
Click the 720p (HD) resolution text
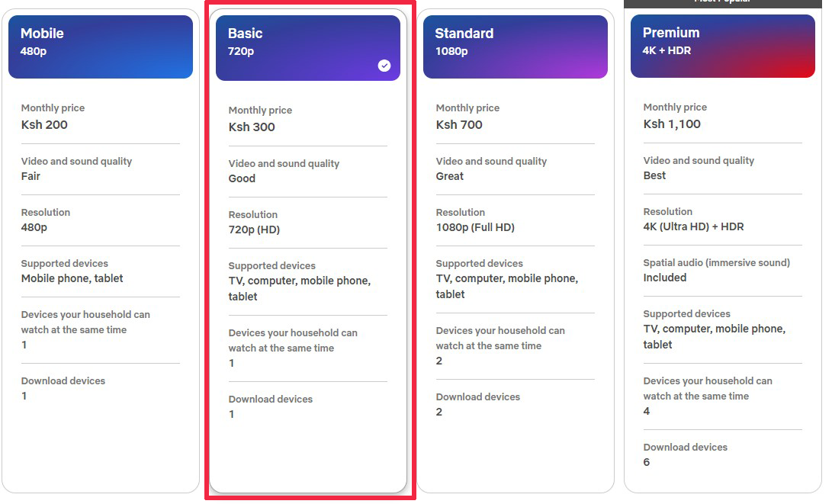(x=254, y=230)
